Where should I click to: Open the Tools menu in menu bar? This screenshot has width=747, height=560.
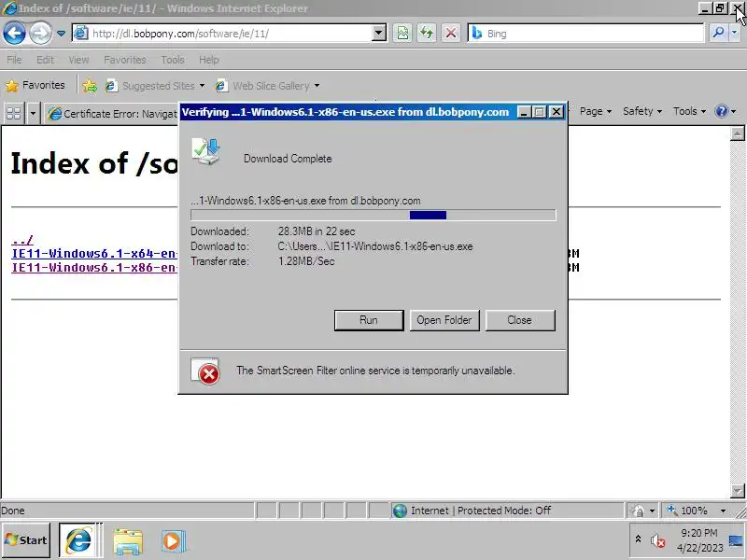(x=173, y=60)
